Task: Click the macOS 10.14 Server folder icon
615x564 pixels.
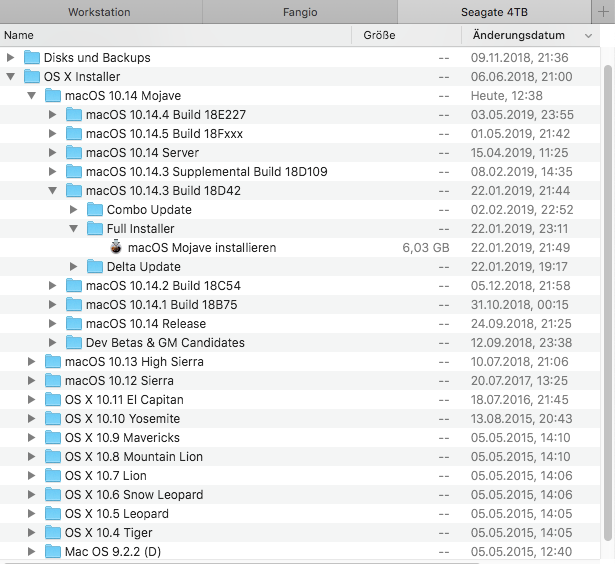Action: pos(74,152)
